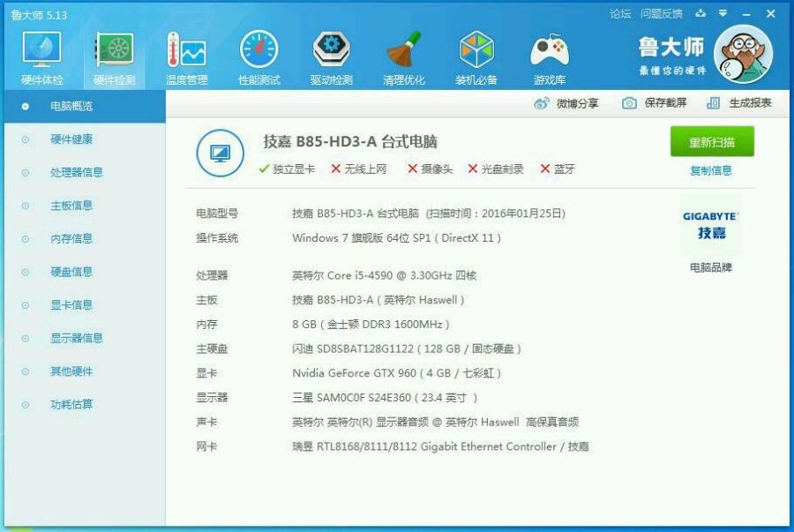
Task: Click the 声卡 Haswell 高保真音频 value
Action: (436, 422)
